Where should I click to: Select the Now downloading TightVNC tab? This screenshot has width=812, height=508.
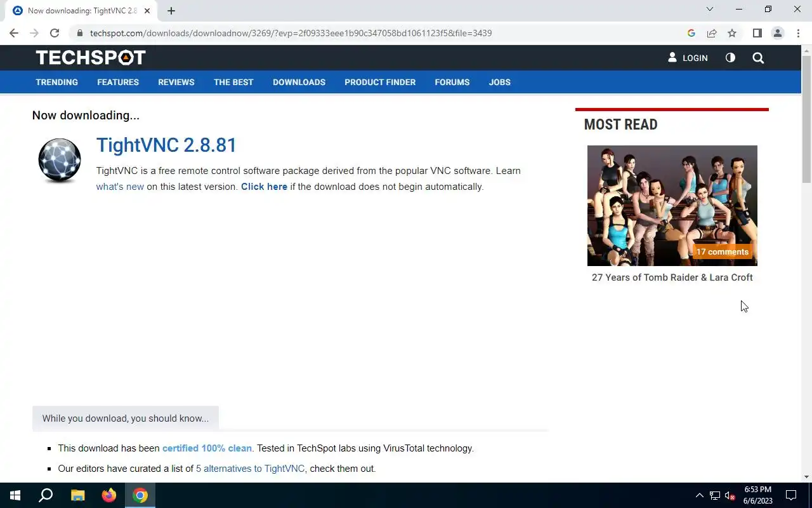(82, 11)
